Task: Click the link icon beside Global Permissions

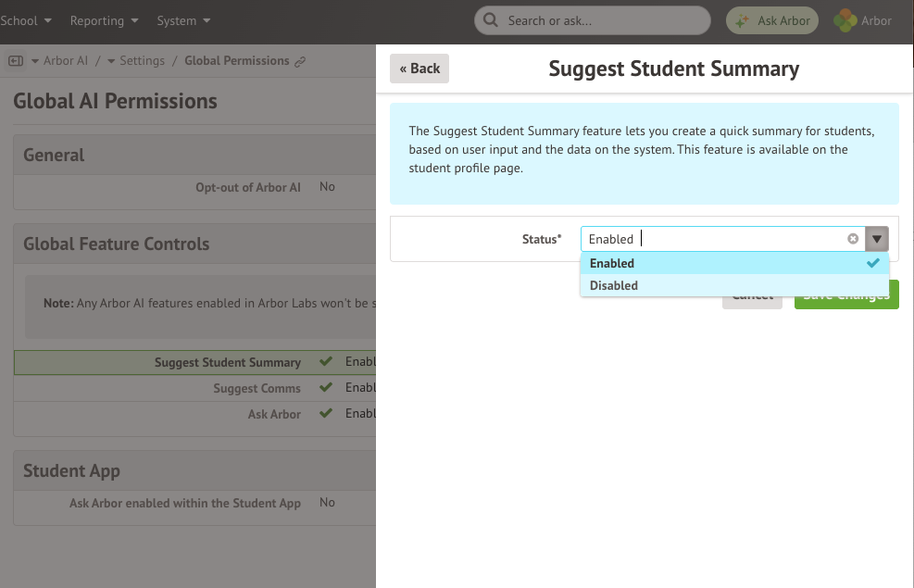Action: click(x=299, y=62)
